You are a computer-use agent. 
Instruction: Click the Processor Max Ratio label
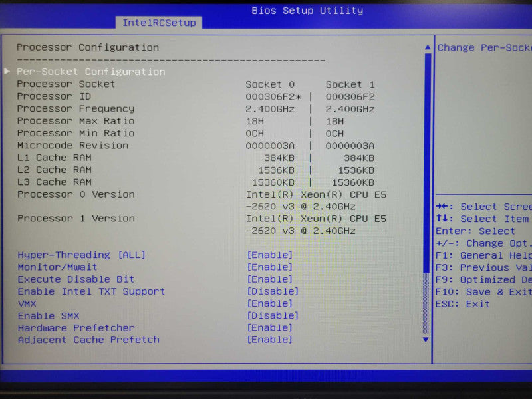pyautogui.click(x=76, y=121)
